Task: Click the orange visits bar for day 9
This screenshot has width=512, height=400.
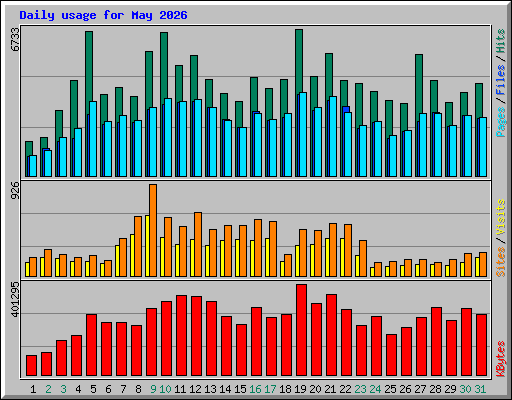Action: (x=153, y=230)
